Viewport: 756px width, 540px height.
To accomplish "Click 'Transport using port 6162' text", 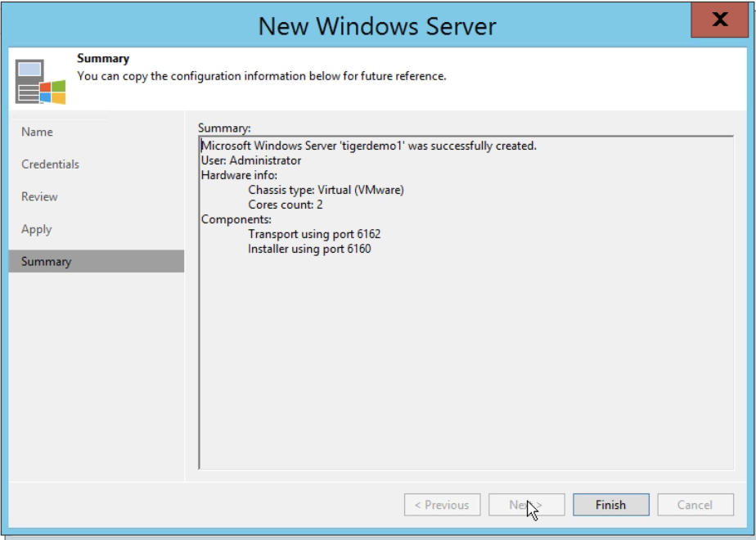I will [x=314, y=234].
